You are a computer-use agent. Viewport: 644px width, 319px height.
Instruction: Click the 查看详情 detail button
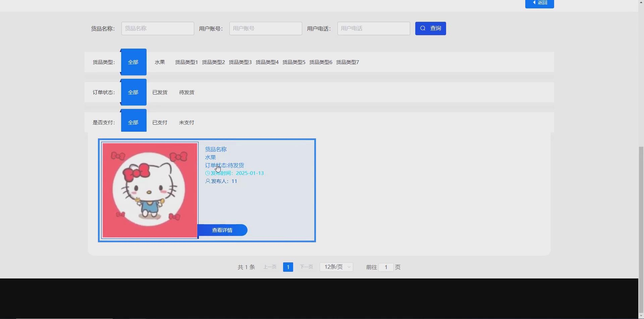tap(222, 230)
